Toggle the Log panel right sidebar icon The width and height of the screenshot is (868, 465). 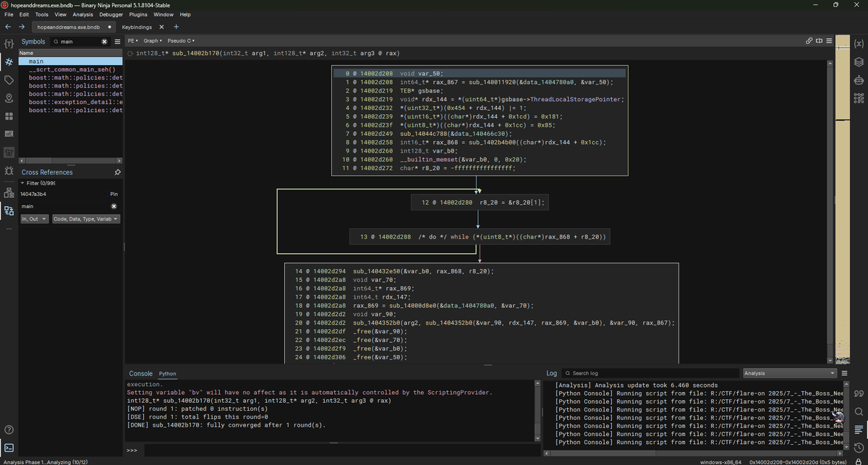pos(859,430)
